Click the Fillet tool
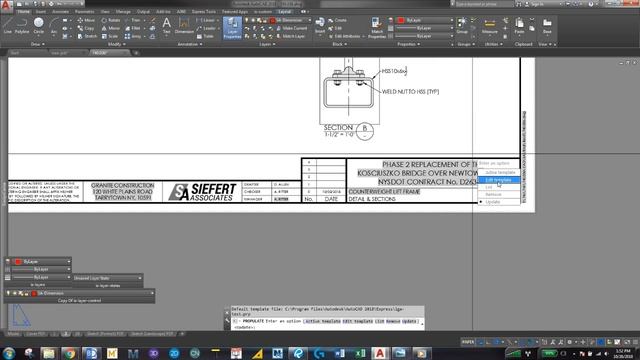 (x=133, y=28)
